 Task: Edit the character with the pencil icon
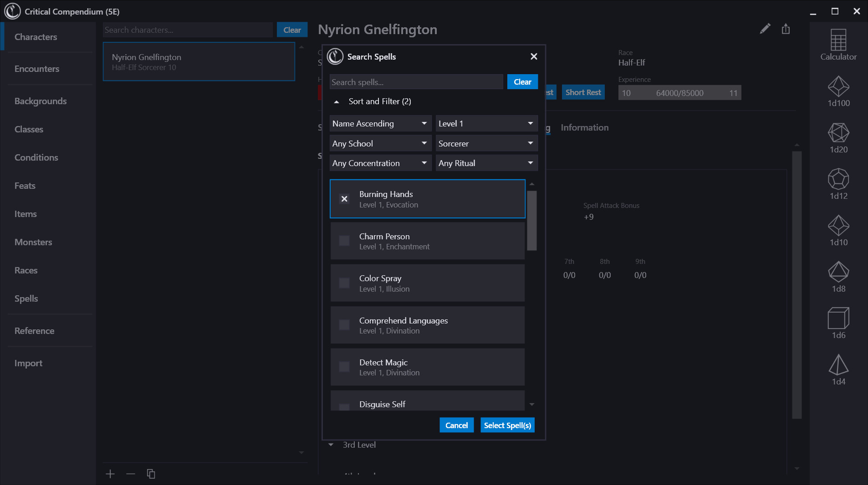[765, 29]
